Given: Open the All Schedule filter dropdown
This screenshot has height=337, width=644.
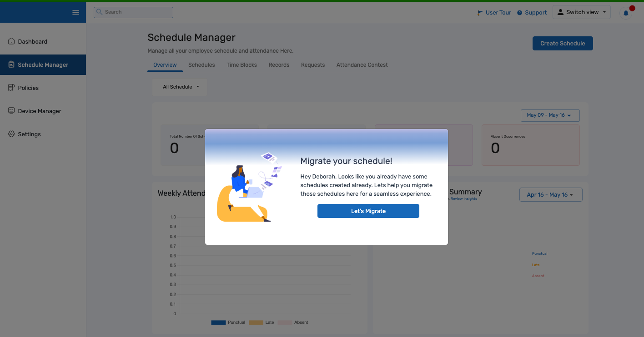Looking at the screenshot, I should point(179,87).
